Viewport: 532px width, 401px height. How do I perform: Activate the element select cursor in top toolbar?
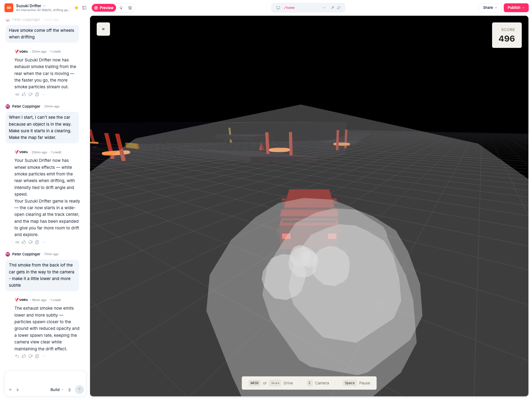[x=121, y=8]
